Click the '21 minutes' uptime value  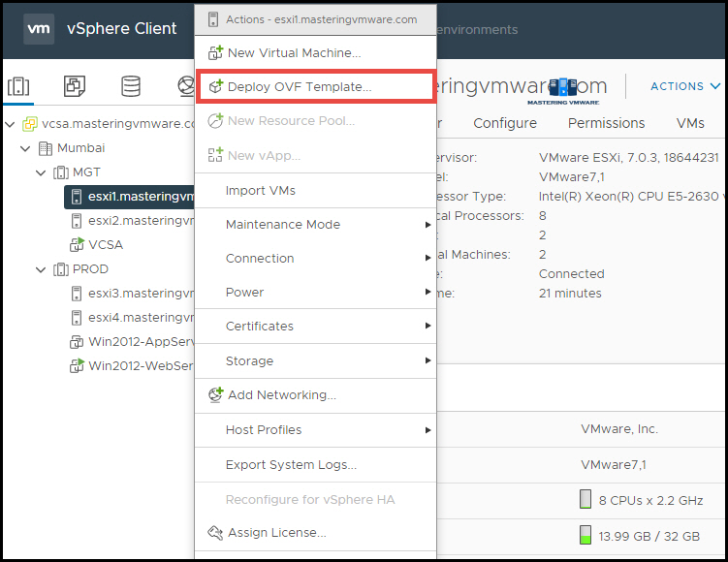570,294
